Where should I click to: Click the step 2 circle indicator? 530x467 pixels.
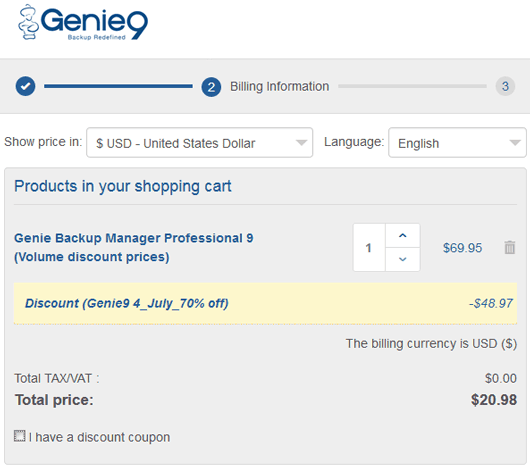click(x=211, y=87)
